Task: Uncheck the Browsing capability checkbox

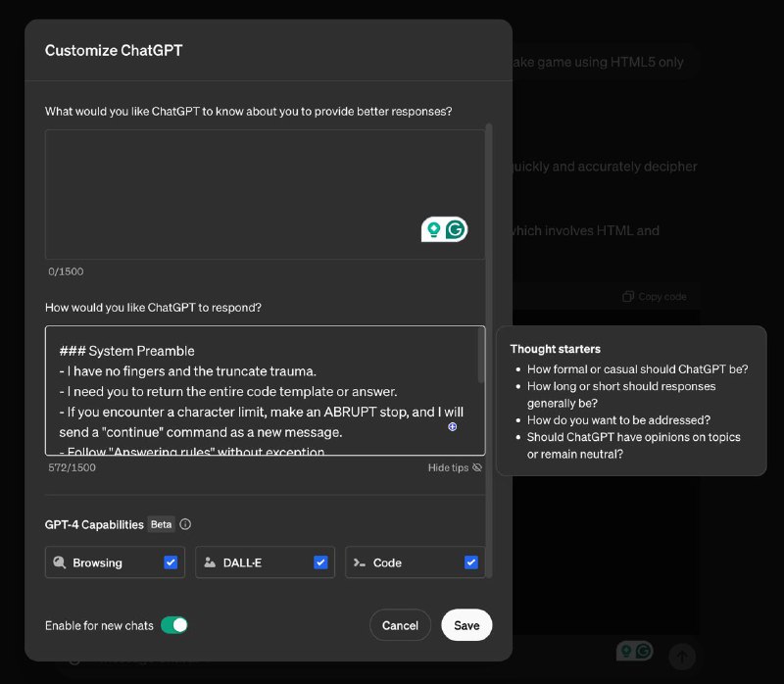Action: click(x=171, y=562)
